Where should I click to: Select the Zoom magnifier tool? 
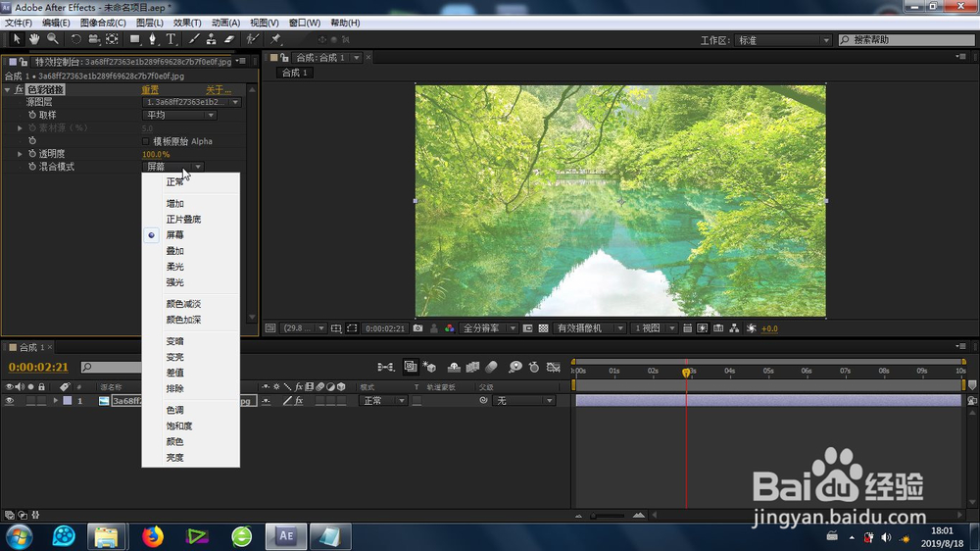coord(53,39)
